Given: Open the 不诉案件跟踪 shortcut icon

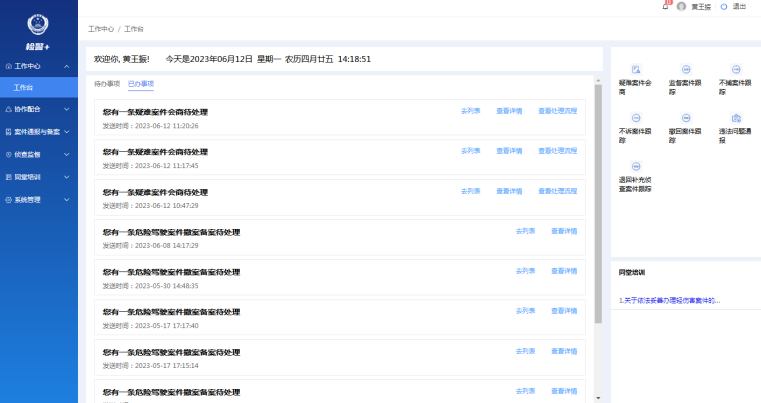Looking at the screenshot, I should click(635, 118).
